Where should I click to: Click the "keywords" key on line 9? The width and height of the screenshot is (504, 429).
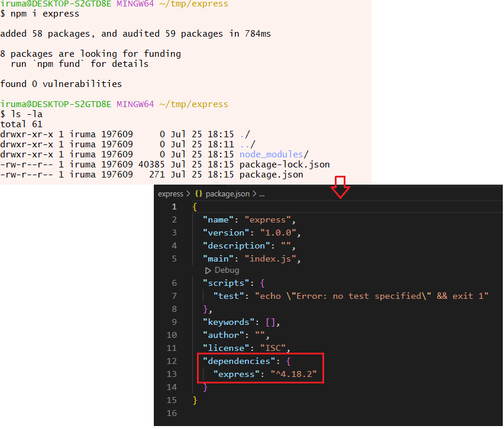click(x=228, y=322)
